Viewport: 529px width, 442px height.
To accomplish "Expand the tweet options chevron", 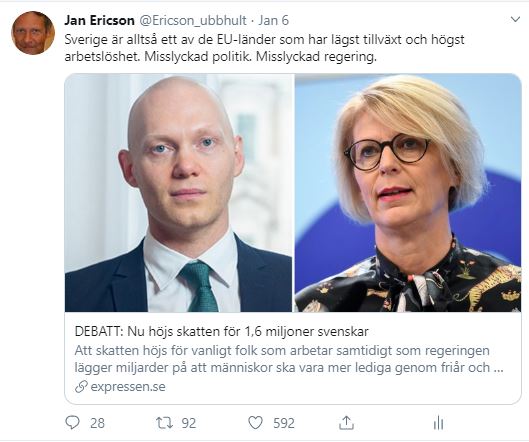I will [x=515, y=20].
